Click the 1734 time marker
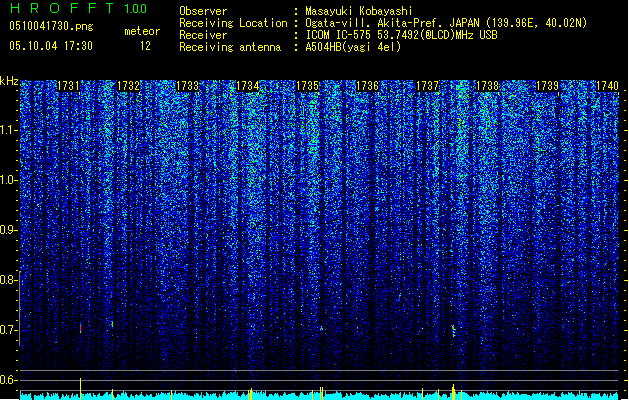Screen dimensions: 629x400 pyautogui.click(x=248, y=86)
